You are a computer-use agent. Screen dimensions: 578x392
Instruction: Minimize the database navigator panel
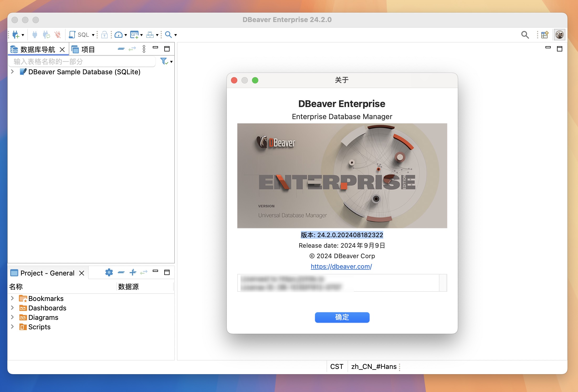155,47
